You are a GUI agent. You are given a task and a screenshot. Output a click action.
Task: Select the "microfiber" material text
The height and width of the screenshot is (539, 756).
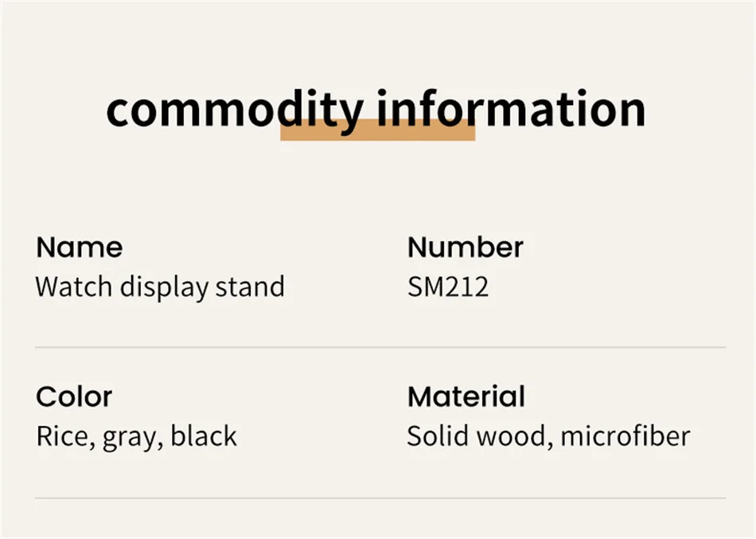pyautogui.click(x=625, y=435)
